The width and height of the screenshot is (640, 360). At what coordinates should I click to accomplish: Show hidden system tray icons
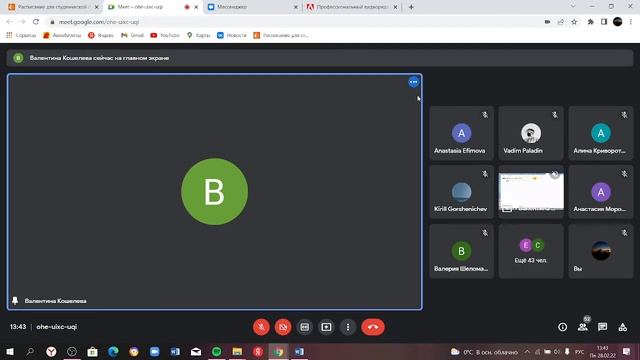click(x=527, y=351)
